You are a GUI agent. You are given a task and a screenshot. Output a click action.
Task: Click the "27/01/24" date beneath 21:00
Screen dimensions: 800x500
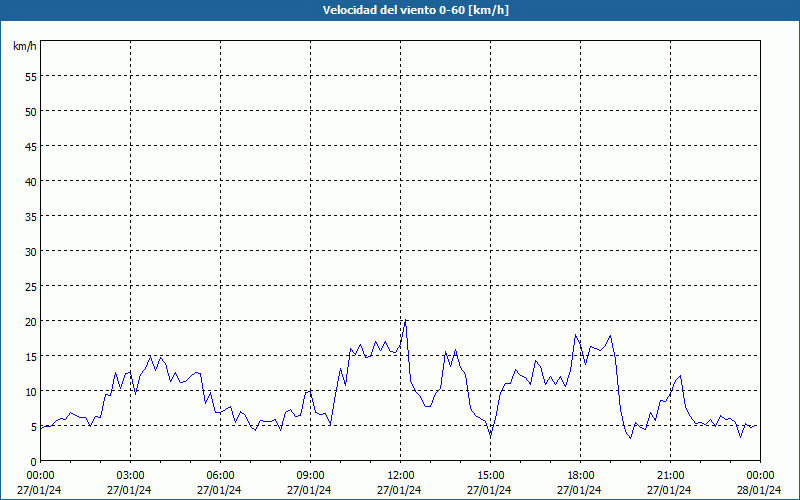tap(669, 490)
